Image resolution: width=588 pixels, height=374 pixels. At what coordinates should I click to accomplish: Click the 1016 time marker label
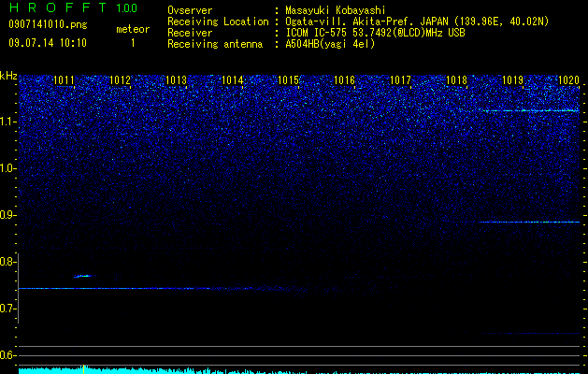coord(344,80)
